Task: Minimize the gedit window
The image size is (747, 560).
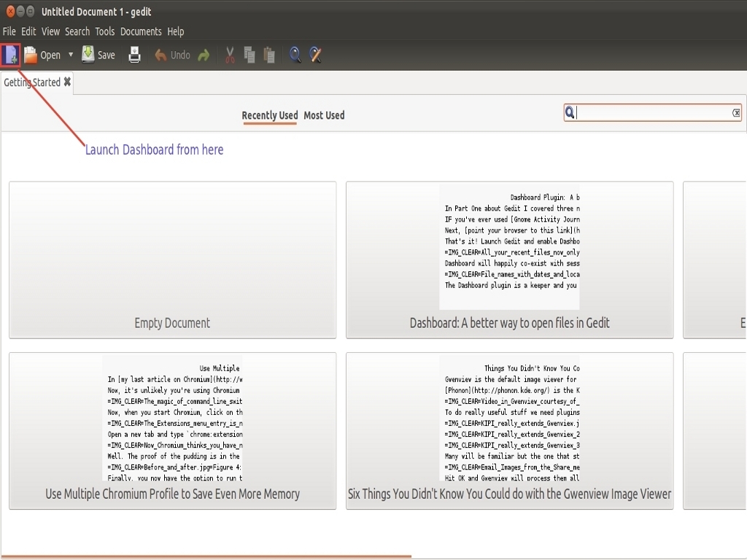Action: (20, 11)
